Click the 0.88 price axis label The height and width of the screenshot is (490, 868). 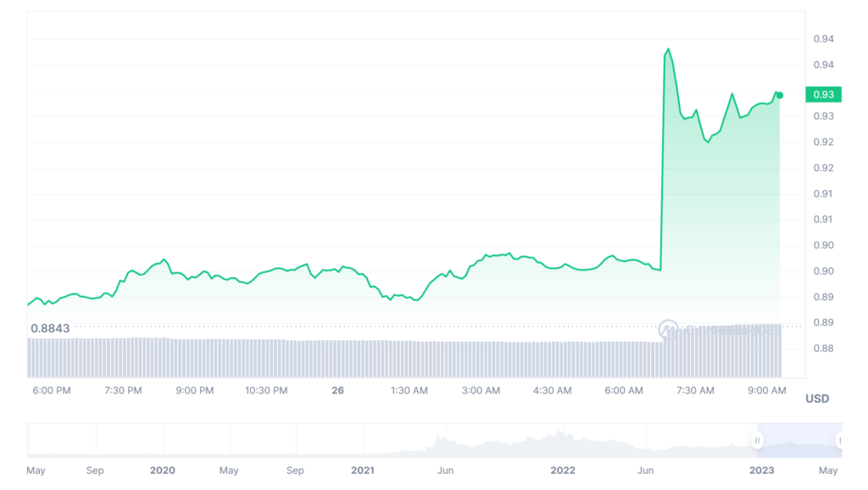[823, 348]
